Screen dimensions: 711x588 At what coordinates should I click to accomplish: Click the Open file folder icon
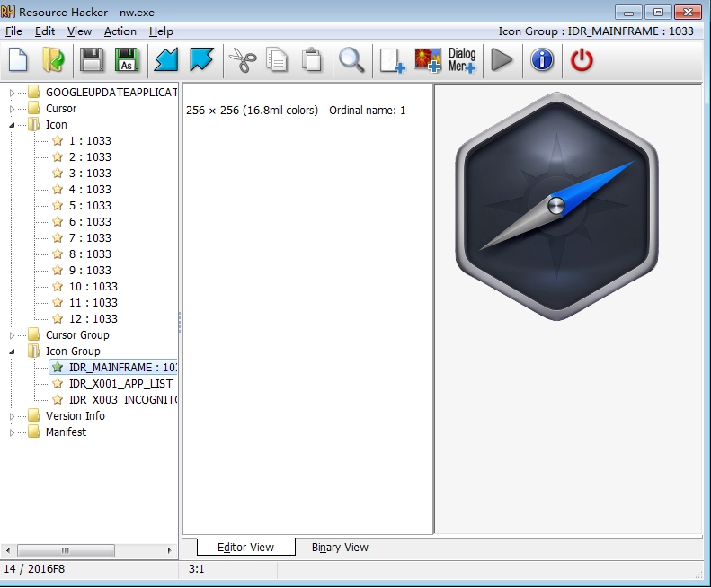tap(54, 60)
